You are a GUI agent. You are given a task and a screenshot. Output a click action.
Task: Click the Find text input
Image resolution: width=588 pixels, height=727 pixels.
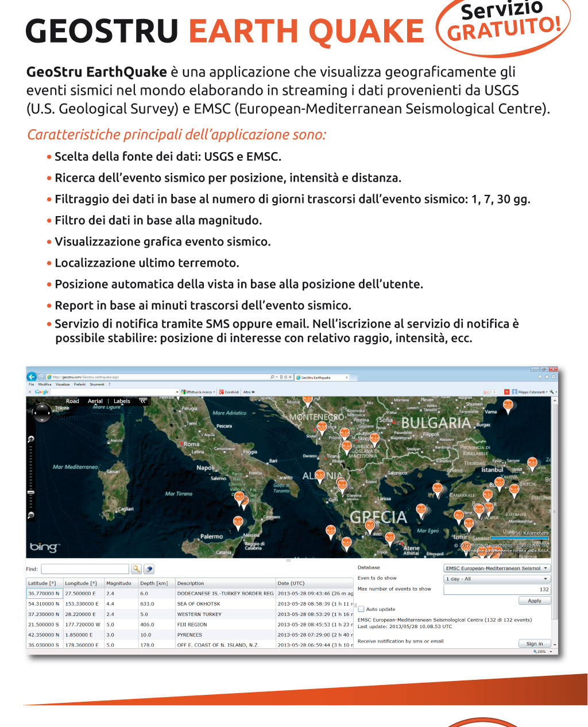click(x=85, y=569)
